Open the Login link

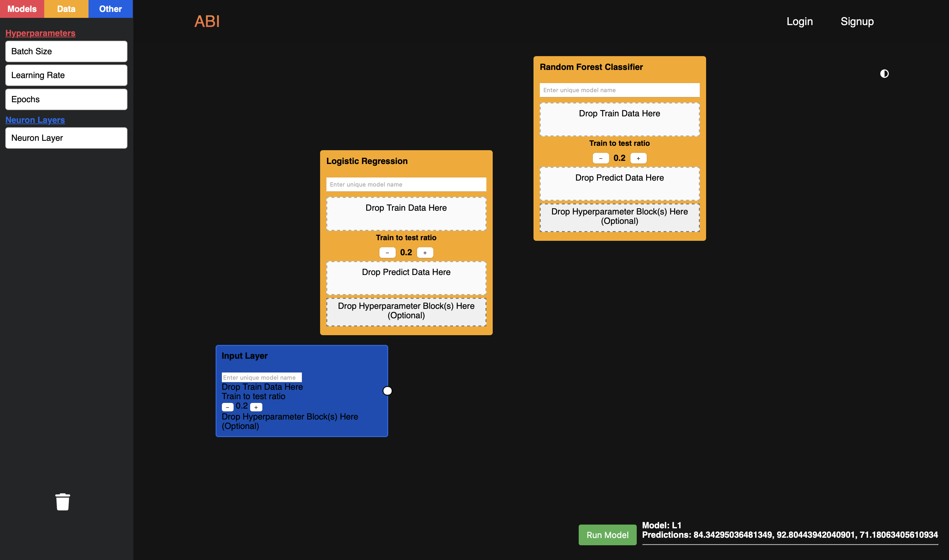pyautogui.click(x=799, y=22)
